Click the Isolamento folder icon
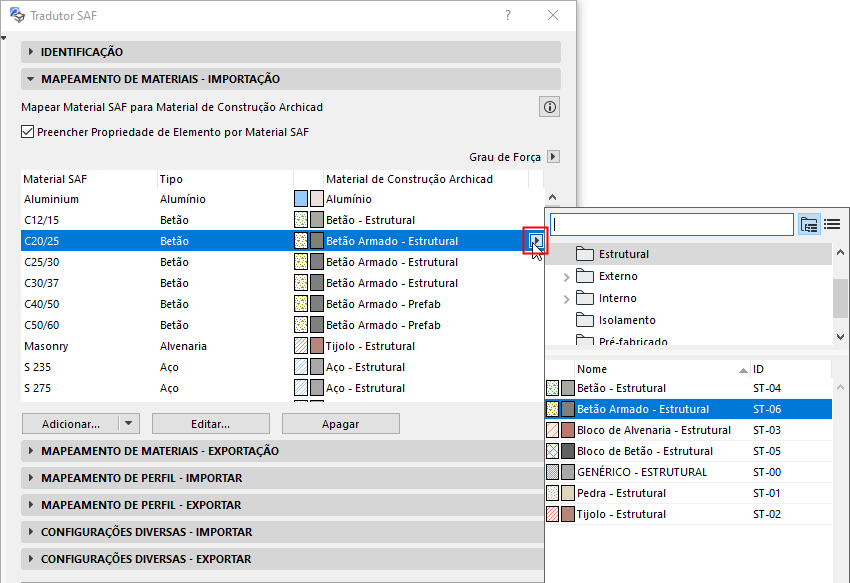Viewport: 850px width, 583px height. tap(584, 320)
